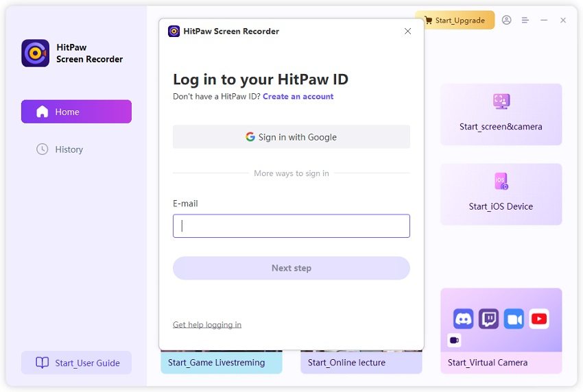Click Create an account link

(298, 97)
